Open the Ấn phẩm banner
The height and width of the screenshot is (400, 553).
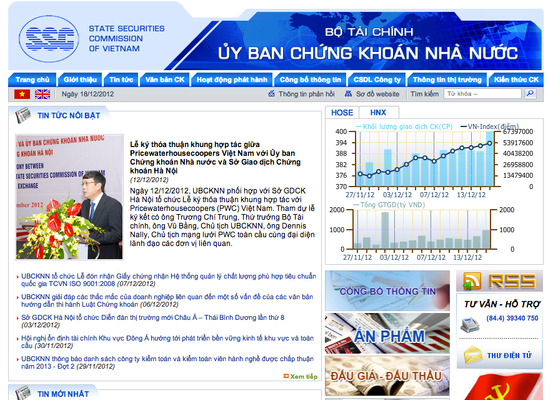point(387,334)
